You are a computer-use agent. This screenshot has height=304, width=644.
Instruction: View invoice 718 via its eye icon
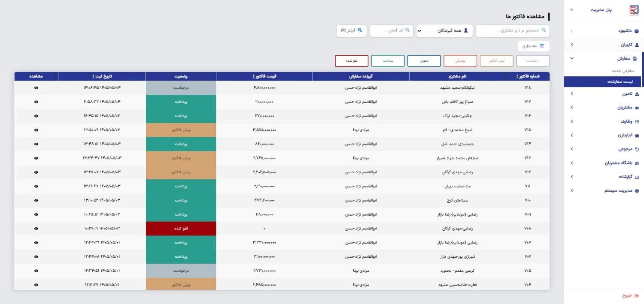[x=36, y=87]
